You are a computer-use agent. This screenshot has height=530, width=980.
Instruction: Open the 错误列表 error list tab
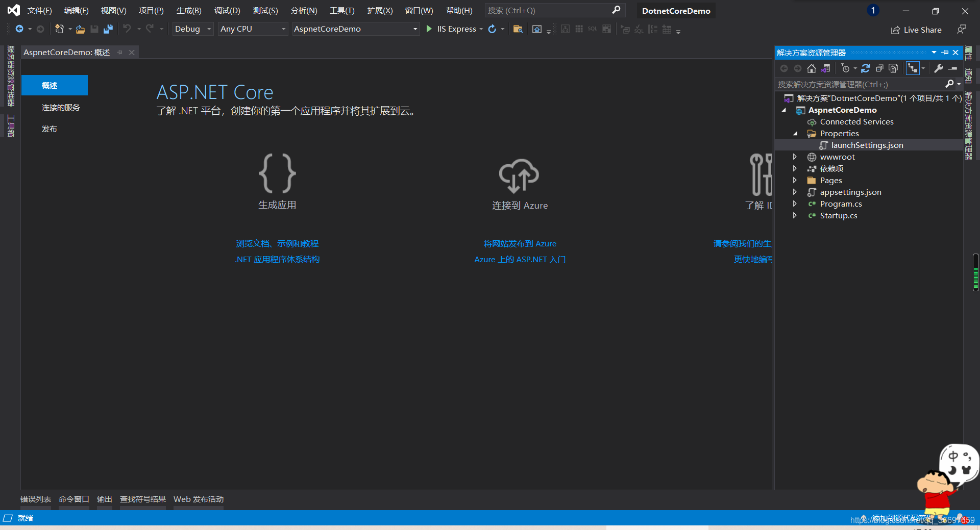(36, 499)
